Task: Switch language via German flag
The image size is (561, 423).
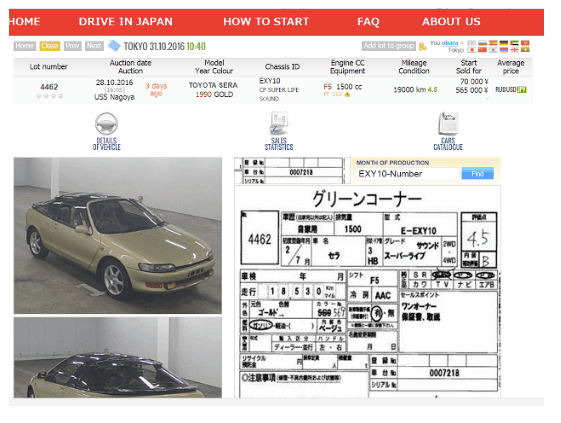Action: point(504,43)
